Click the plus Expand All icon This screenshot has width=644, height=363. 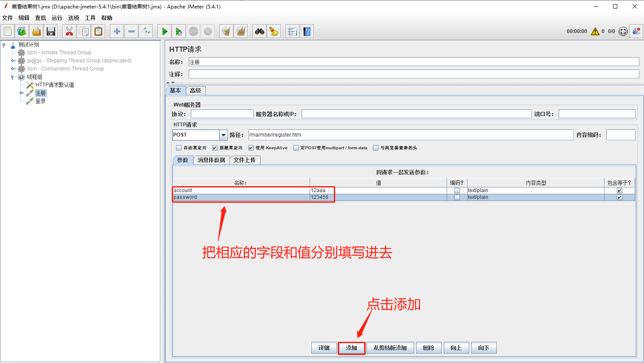(x=117, y=31)
